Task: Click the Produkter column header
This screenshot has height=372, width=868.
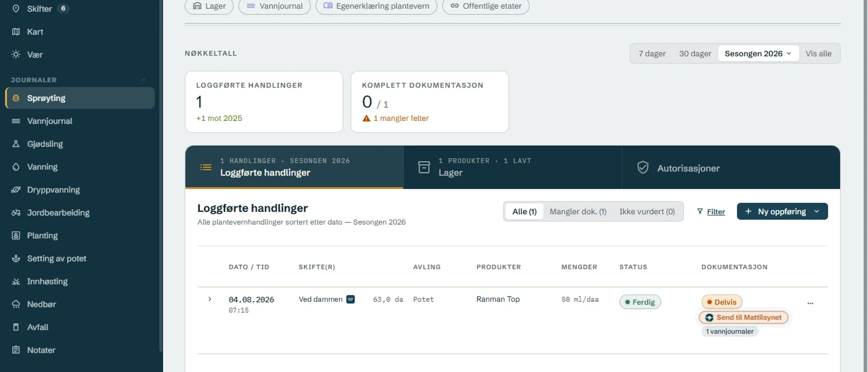Action: [x=499, y=267]
